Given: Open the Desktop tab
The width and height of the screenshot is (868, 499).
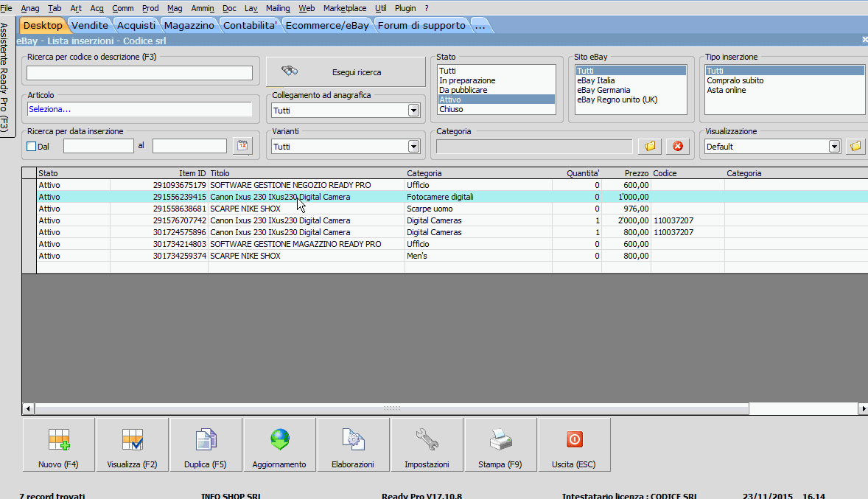Looking at the screenshot, I should click(43, 26).
